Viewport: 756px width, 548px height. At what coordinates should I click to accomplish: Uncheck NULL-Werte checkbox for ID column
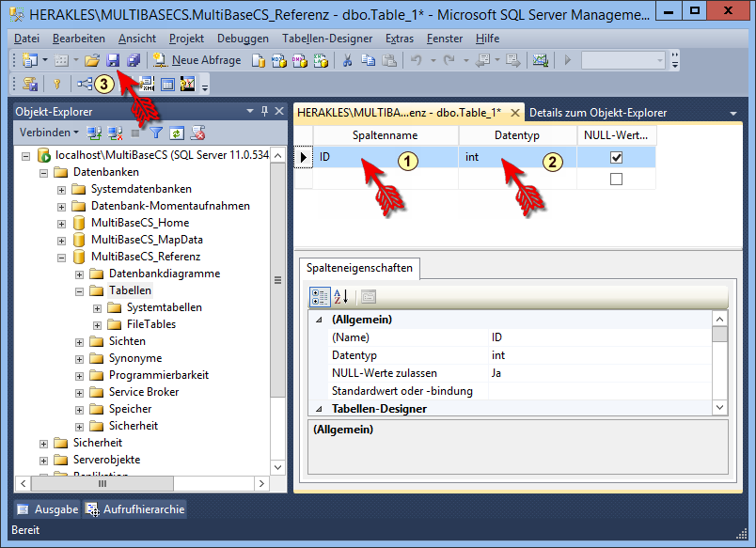tap(616, 157)
